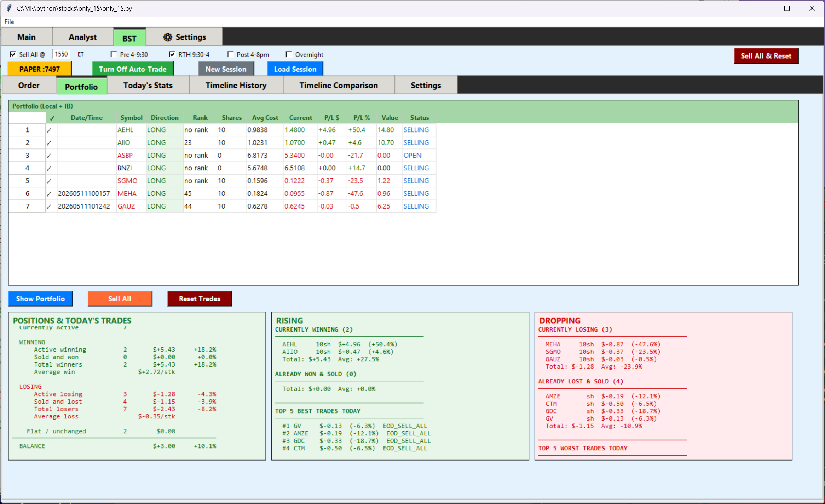
Task: Open the Timeline History tab
Action: coord(236,85)
